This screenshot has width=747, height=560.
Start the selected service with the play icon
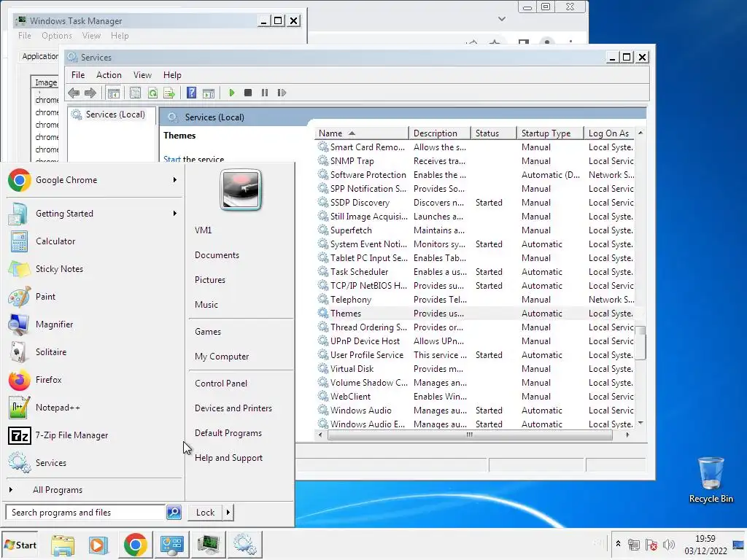[x=231, y=93]
